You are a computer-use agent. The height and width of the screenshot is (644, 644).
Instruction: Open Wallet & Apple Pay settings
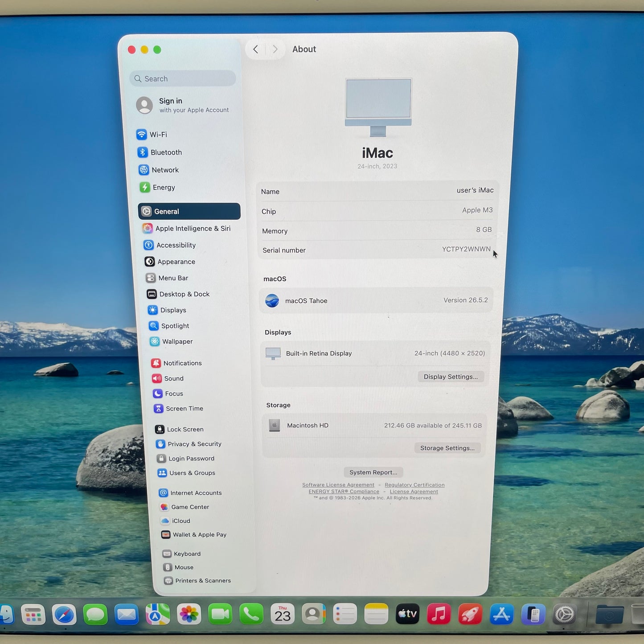[x=194, y=535]
